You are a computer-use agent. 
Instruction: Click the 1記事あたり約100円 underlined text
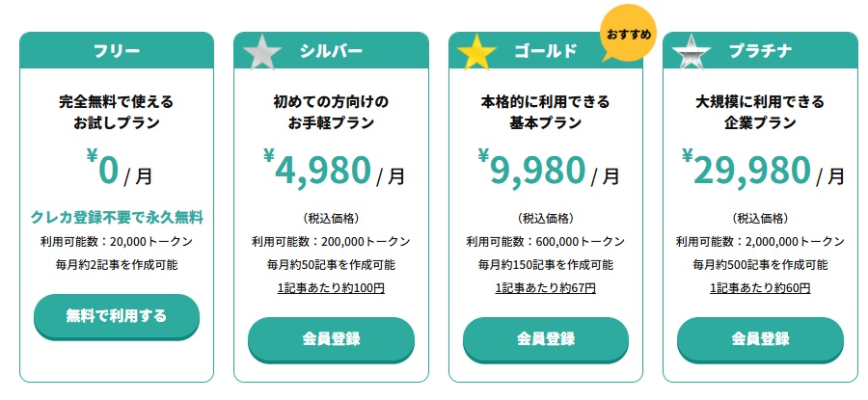(331, 287)
